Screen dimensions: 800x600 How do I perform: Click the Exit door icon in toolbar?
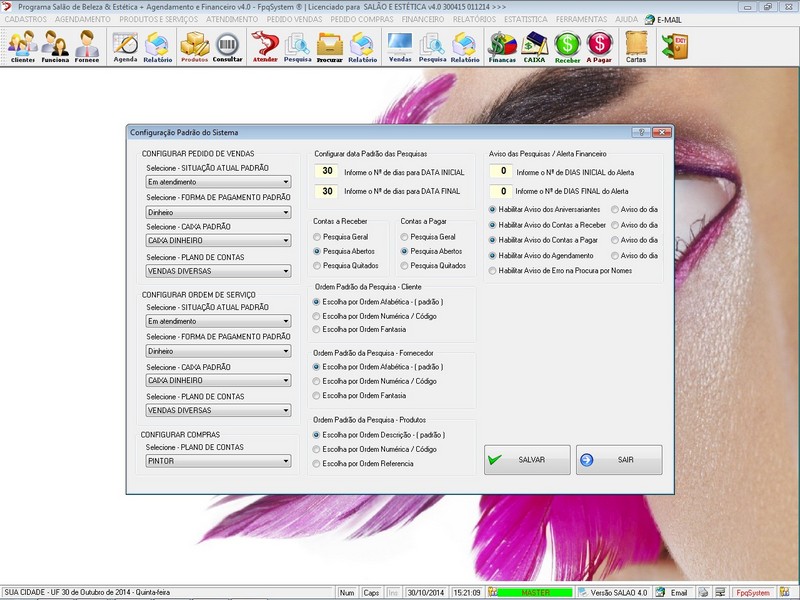[x=675, y=46]
